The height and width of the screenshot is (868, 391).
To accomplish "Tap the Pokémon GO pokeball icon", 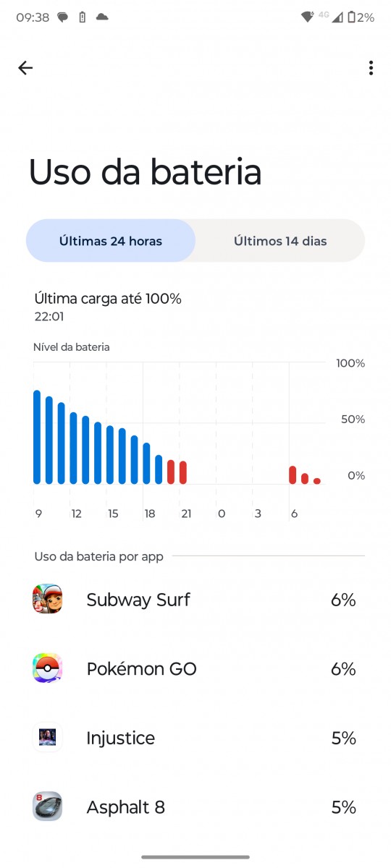I will point(47,668).
